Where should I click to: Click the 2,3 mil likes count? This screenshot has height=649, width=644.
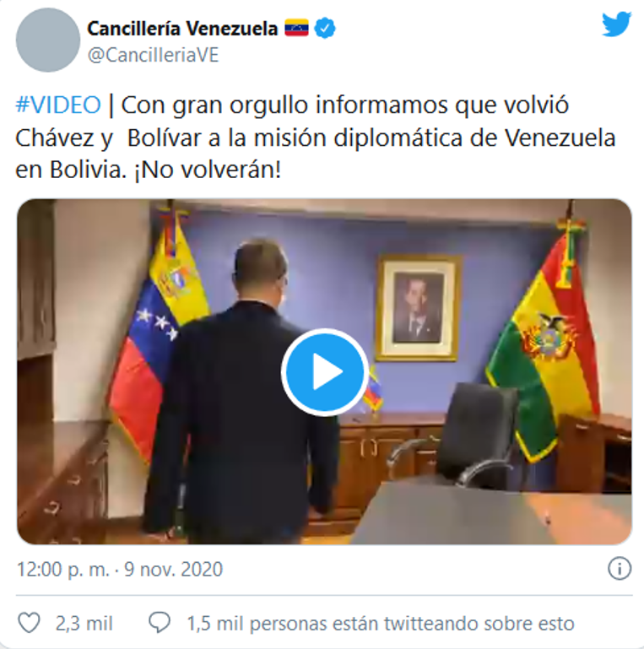pyautogui.click(x=84, y=624)
